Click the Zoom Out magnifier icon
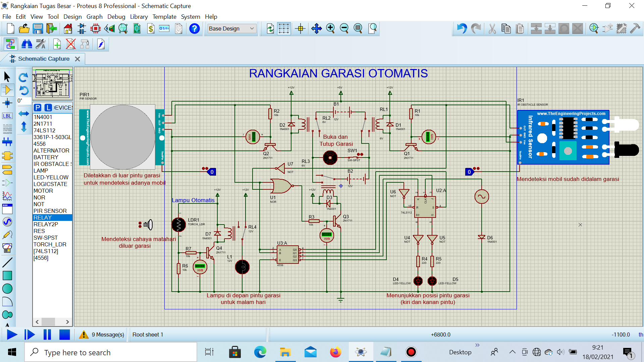Image resolution: width=644 pixels, height=362 pixels. click(344, 28)
